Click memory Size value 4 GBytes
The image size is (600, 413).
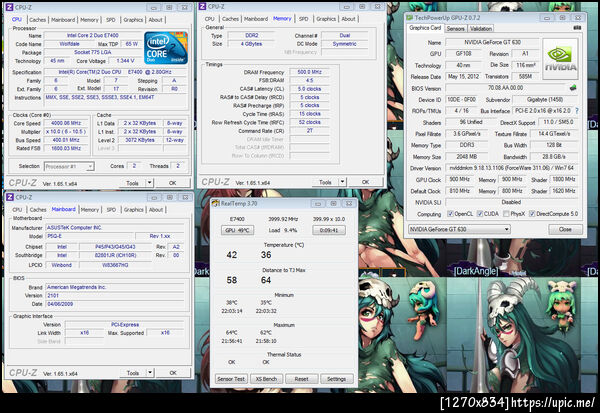point(251,44)
